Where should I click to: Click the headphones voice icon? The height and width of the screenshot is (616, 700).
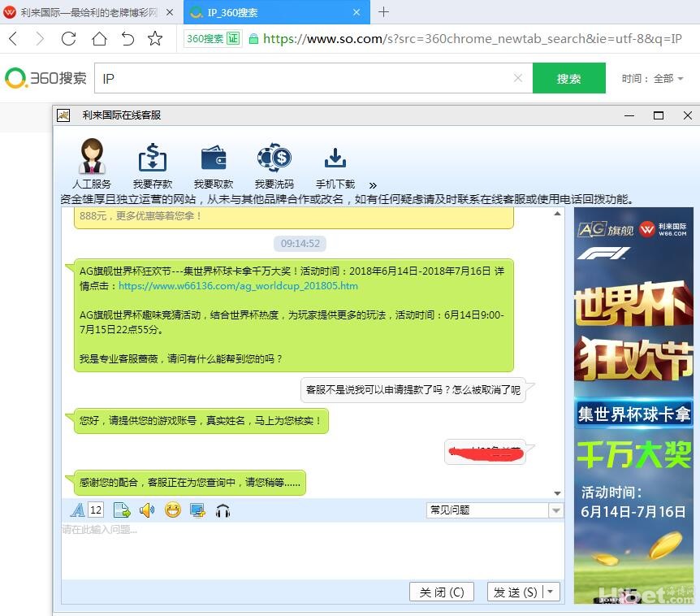point(223,510)
